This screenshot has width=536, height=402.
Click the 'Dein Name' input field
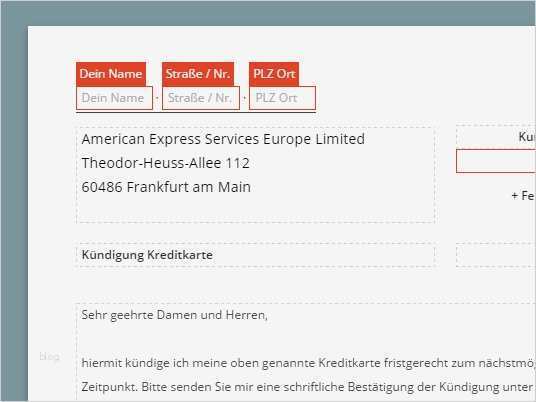click(x=114, y=98)
